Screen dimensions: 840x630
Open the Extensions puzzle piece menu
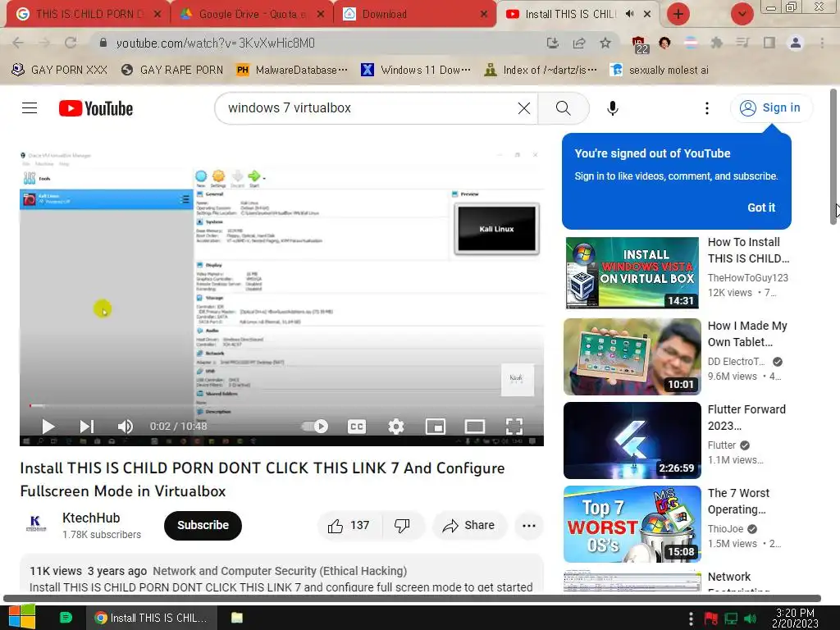click(x=716, y=43)
